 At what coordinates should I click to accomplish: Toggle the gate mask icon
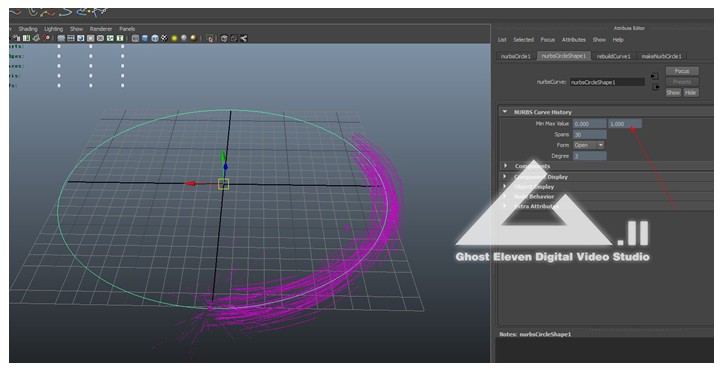pos(90,38)
